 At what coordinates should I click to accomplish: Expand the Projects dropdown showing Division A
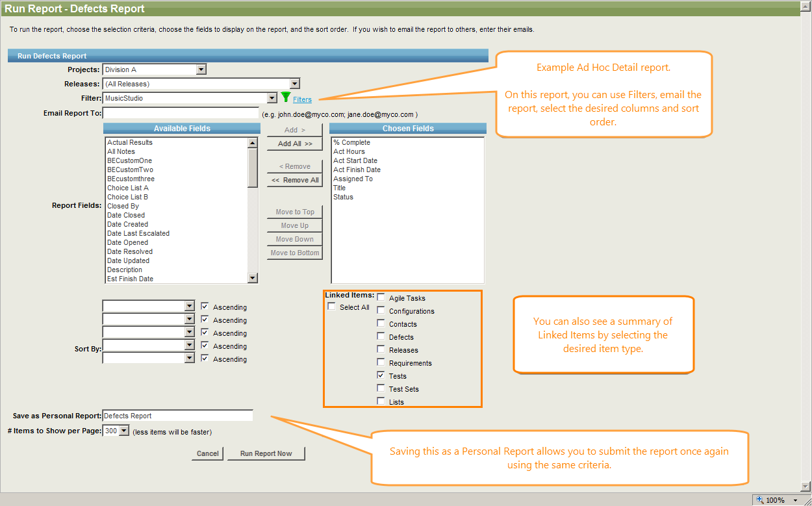click(x=201, y=70)
